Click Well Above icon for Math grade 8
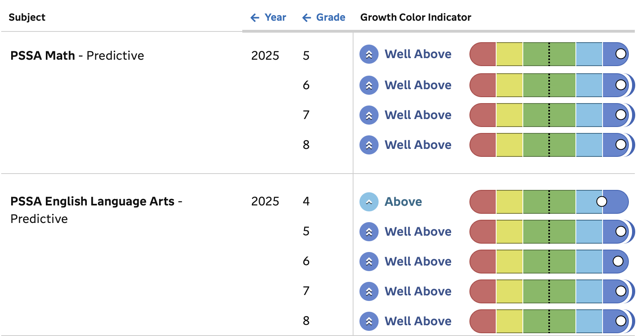This screenshot has height=336, width=644. click(369, 145)
